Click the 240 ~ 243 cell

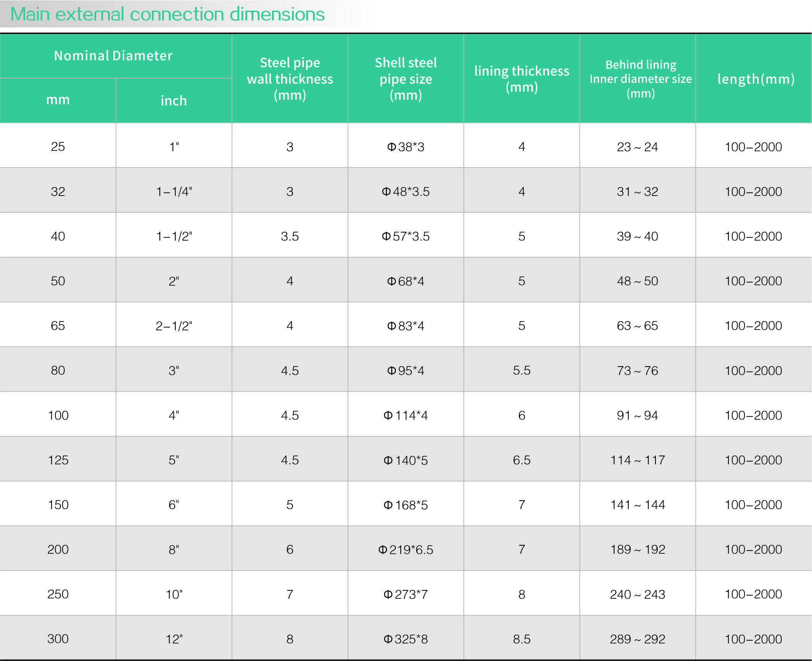[x=637, y=595]
